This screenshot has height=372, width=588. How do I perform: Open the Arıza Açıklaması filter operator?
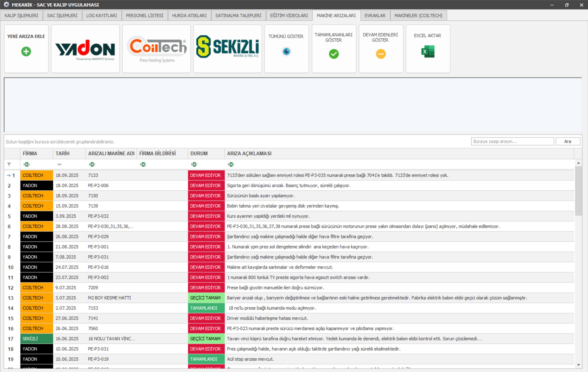pyautogui.click(x=231, y=164)
